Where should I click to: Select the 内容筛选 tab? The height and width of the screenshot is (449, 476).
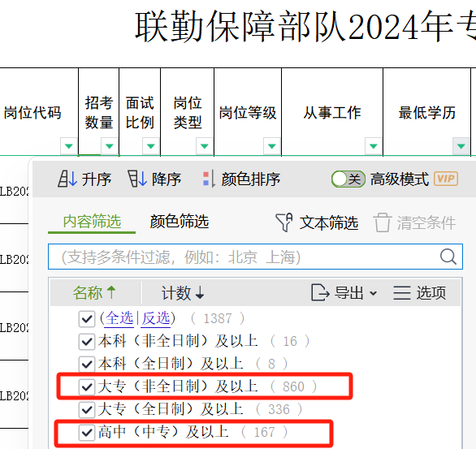(x=92, y=221)
